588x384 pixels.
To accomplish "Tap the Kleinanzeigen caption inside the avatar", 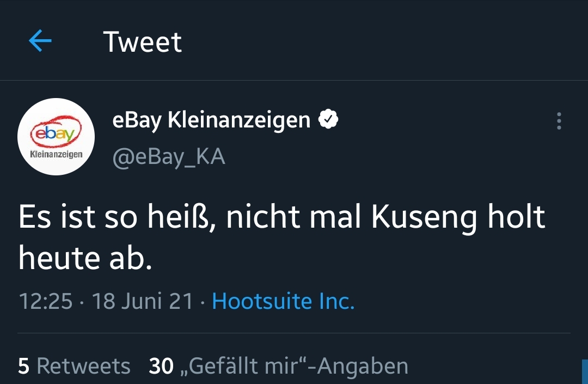I will pyautogui.click(x=57, y=154).
